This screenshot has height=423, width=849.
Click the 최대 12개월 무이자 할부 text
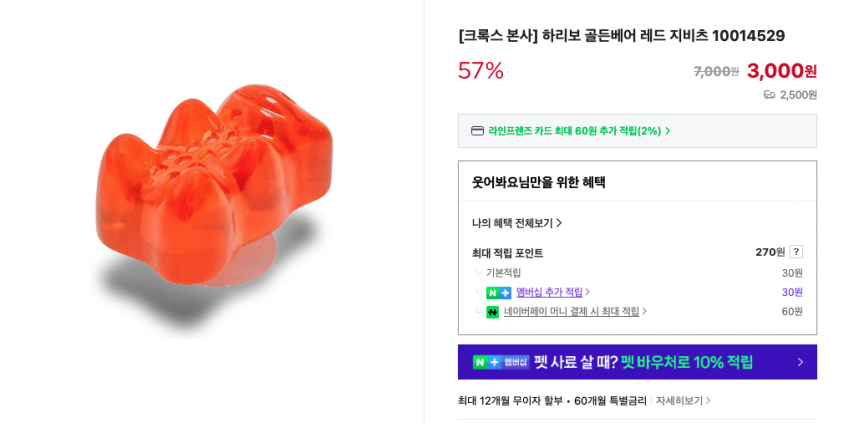[x=510, y=401]
